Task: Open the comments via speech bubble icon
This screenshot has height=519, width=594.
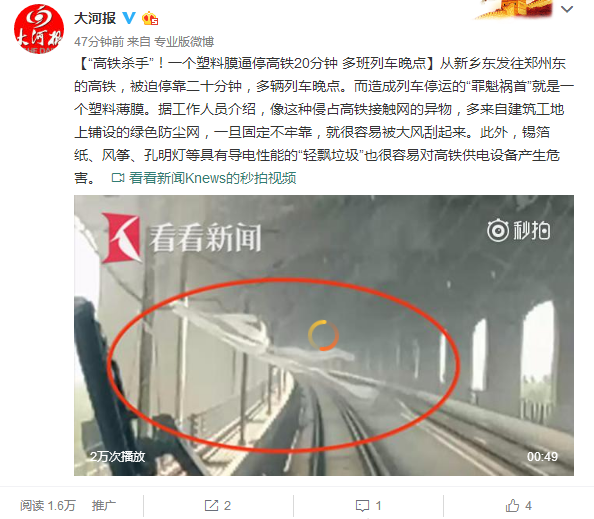Action: click(x=362, y=506)
